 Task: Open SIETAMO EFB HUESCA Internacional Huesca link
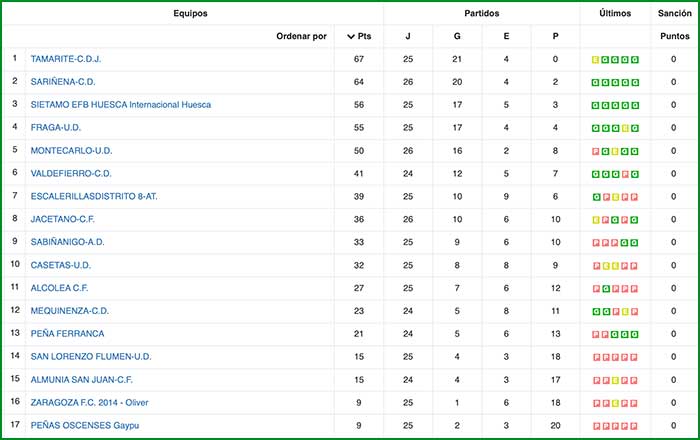pyautogui.click(x=120, y=105)
